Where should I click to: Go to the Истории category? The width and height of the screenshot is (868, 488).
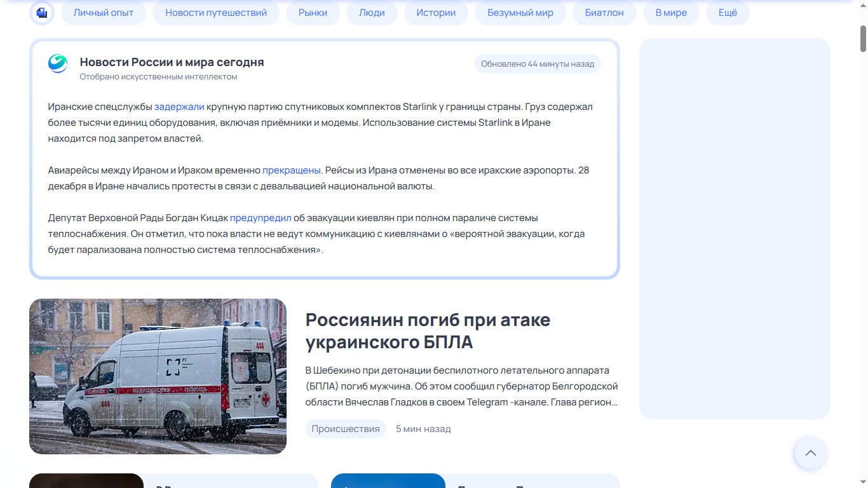tap(436, 13)
